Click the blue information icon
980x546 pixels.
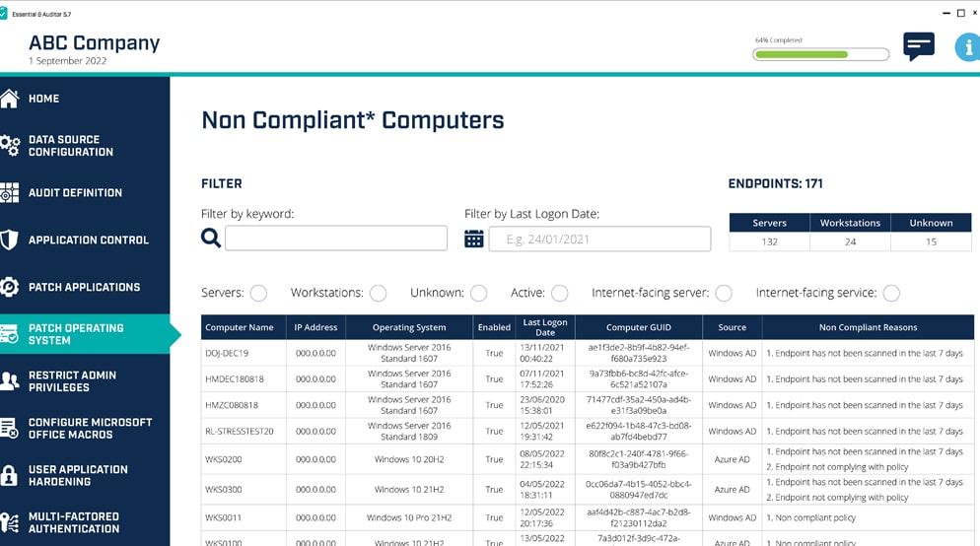pos(967,46)
